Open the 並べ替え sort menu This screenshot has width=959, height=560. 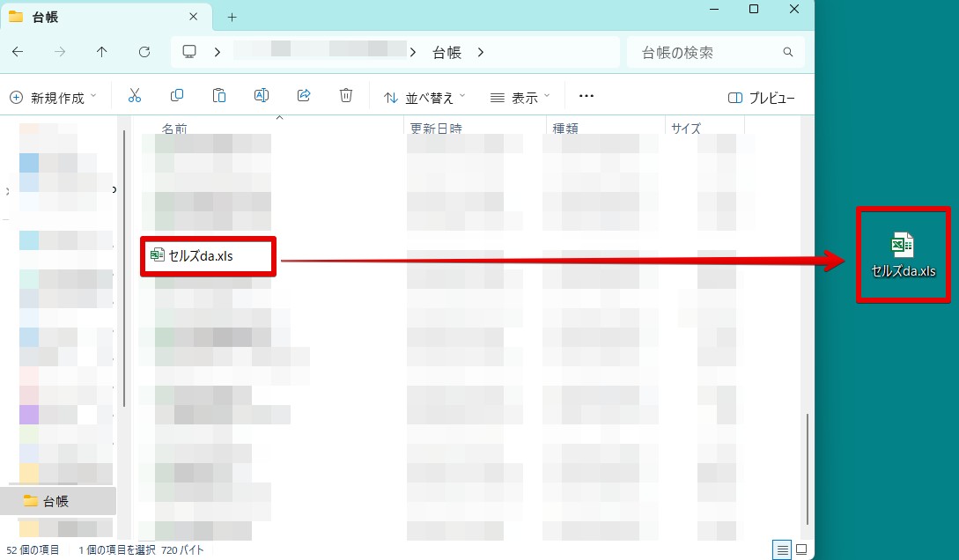(x=424, y=97)
